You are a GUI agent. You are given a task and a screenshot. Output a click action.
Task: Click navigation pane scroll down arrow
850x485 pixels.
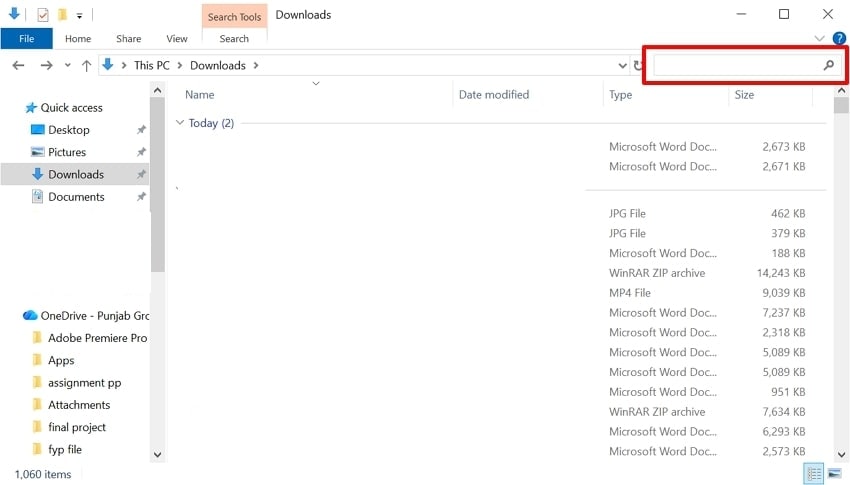158,455
